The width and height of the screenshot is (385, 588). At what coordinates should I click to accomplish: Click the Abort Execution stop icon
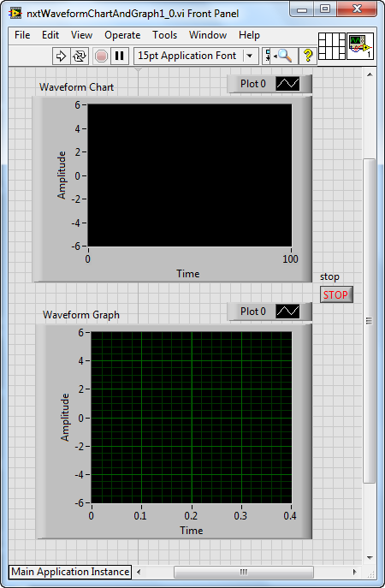[x=101, y=56]
